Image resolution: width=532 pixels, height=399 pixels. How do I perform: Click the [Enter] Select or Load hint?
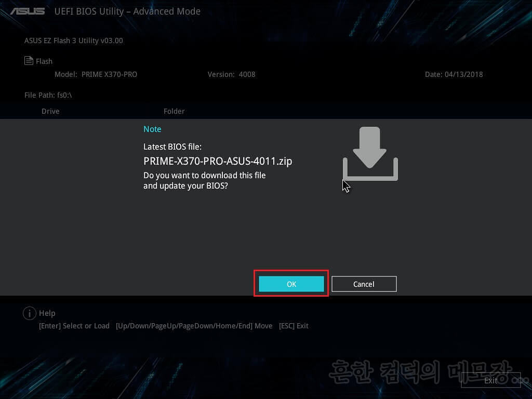tap(74, 326)
